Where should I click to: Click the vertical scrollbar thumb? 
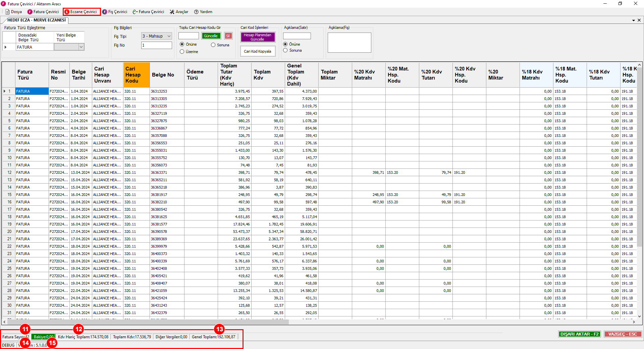click(639, 158)
